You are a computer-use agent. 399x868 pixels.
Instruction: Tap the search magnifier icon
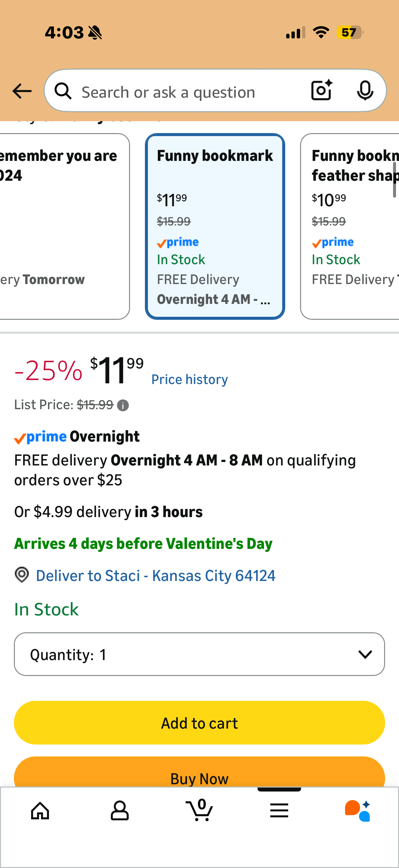(x=63, y=91)
